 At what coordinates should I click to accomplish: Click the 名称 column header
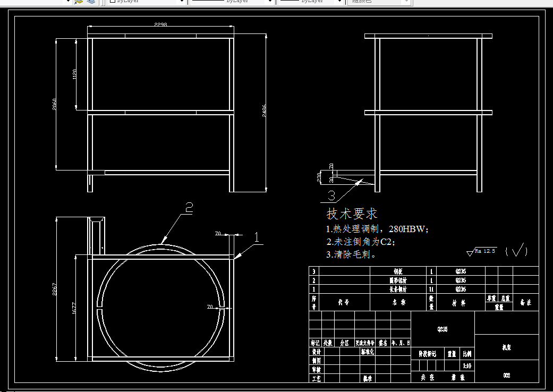pos(399,302)
